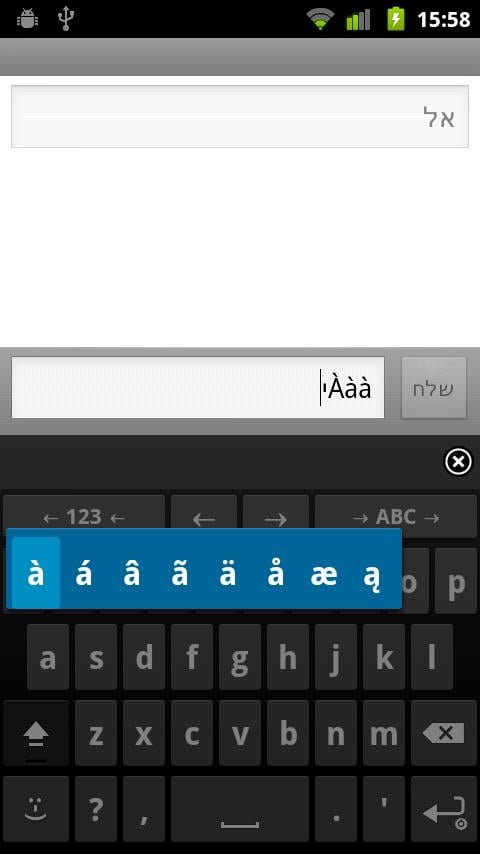Toggle the shift caps key
The width and height of the screenshot is (480, 854).
[36, 733]
